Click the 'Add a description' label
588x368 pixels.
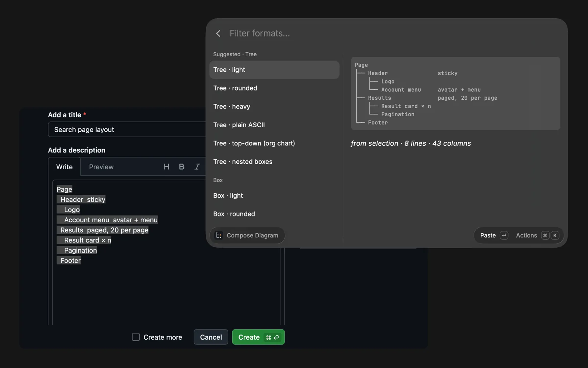pyautogui.click(x=76, y=150)
